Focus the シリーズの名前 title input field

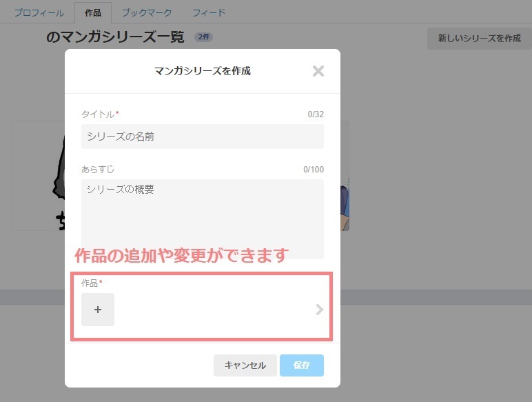click(x=202, y=137)
